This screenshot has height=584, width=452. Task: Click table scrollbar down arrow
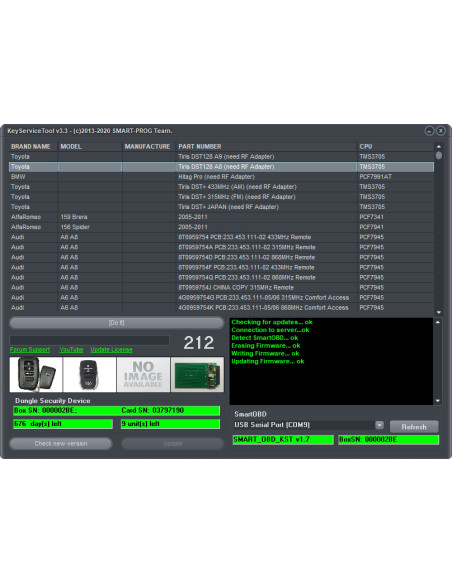point(439,312)
